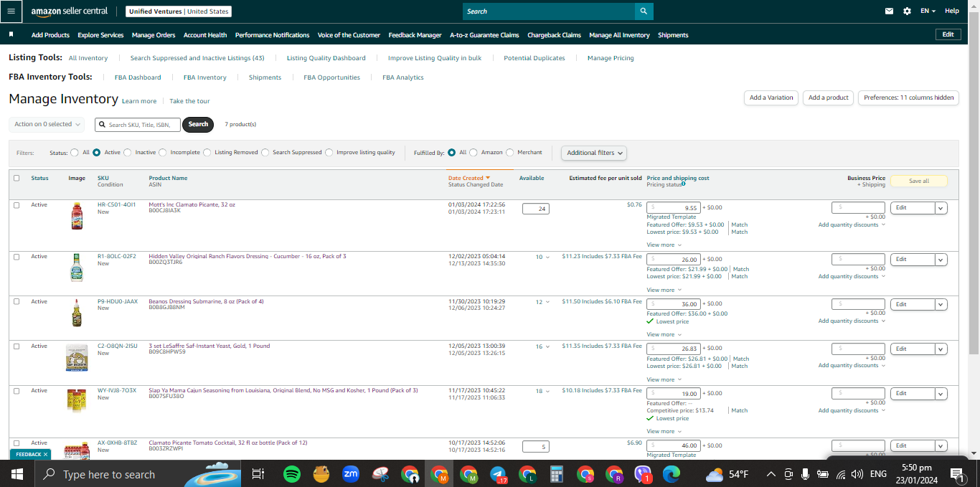Expand View more under Beanos price
Screen dimensions: 980x487
click(x=663, y=335)
